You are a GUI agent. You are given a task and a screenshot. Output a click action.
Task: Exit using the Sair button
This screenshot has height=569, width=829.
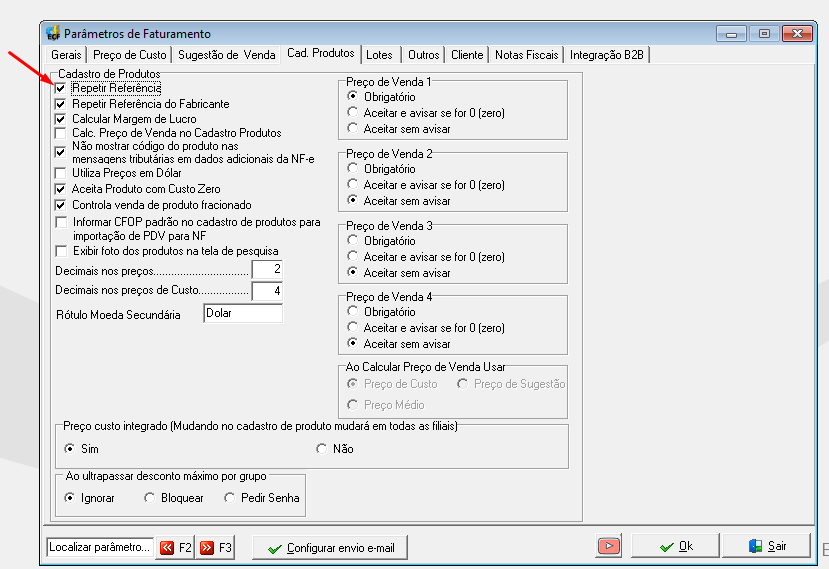(766, 546)
